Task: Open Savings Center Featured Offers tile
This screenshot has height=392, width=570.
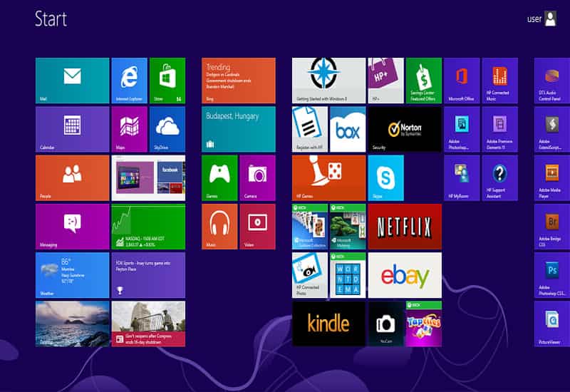Action: pyautogui.click(x=424, y=81)
